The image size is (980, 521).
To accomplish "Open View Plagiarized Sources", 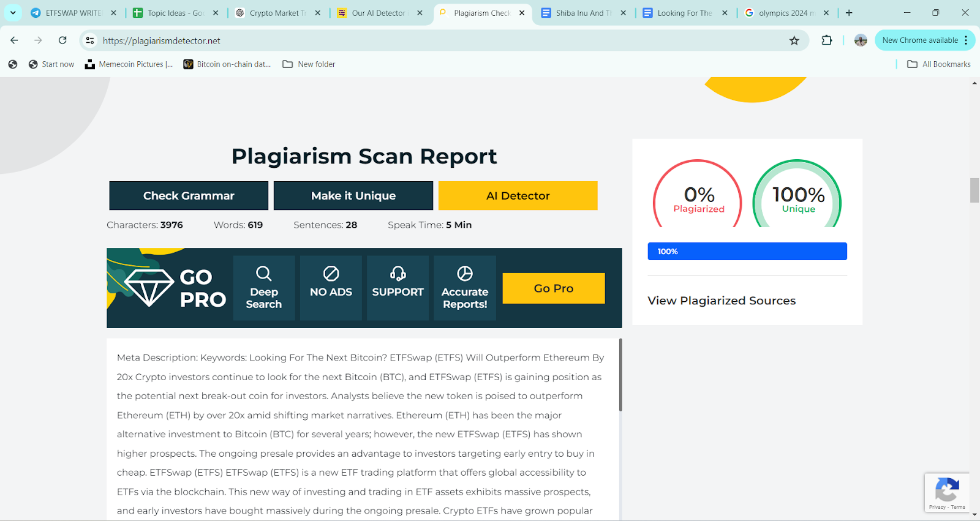I will 722,301.
